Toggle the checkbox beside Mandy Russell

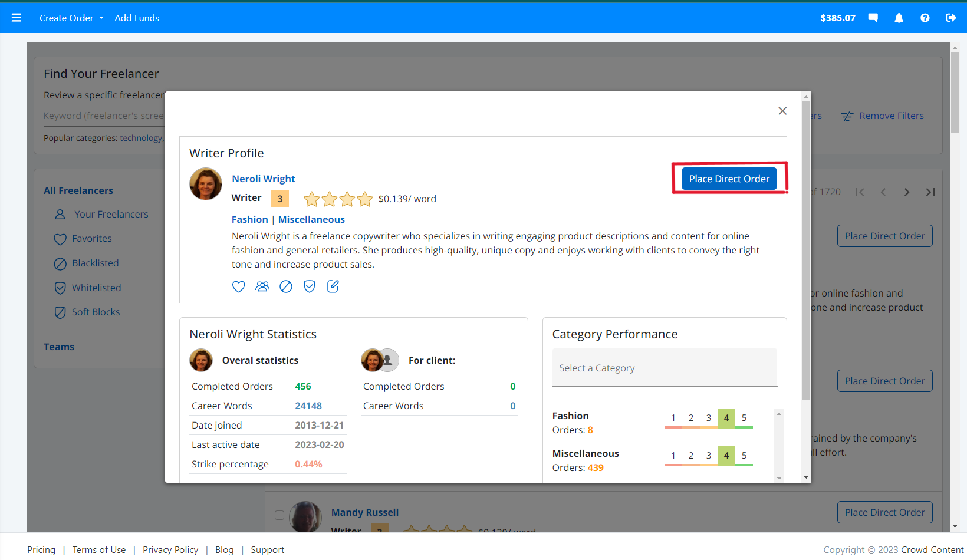(279, 515)
